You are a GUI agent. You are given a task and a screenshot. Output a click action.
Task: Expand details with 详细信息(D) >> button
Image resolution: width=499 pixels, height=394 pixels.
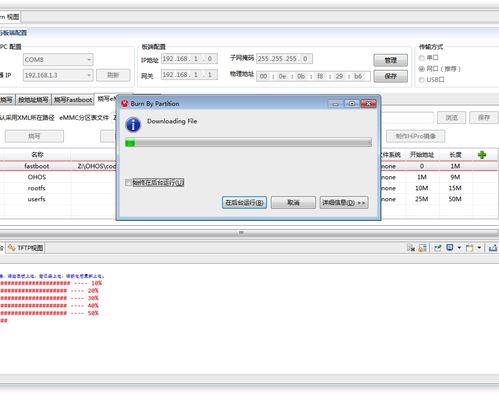point(344,202)
